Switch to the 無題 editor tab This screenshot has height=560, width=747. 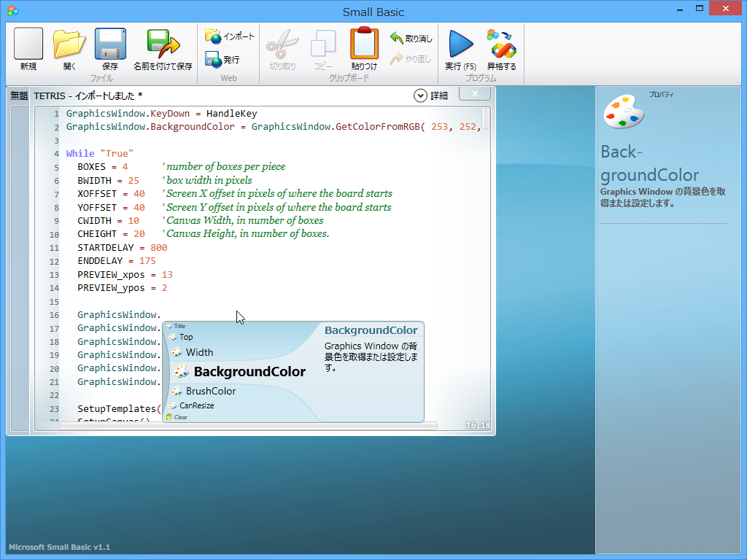pos(19,96)
